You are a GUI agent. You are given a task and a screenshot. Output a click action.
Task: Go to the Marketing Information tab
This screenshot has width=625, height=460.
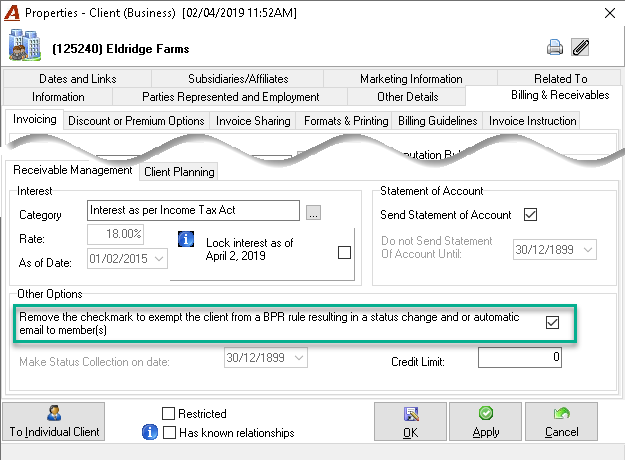pos(411,79)
